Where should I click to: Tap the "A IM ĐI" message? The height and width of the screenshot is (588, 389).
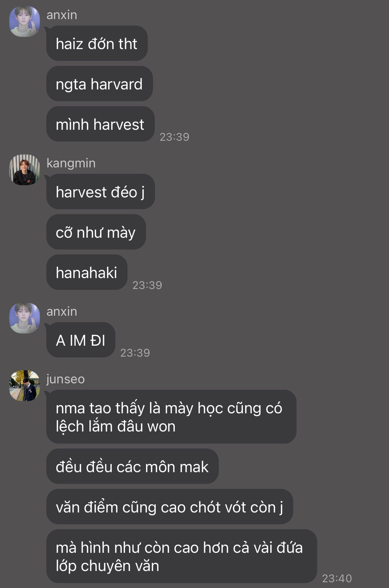[81, 340]
